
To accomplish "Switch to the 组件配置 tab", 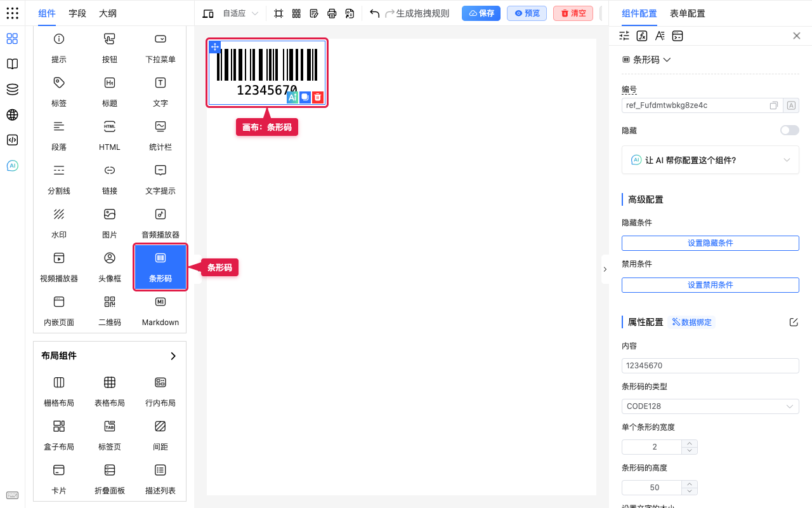I will coord(639,13).
